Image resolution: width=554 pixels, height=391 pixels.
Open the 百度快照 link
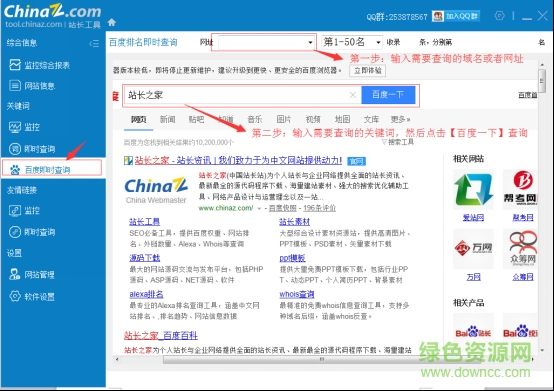click(283, 208)
